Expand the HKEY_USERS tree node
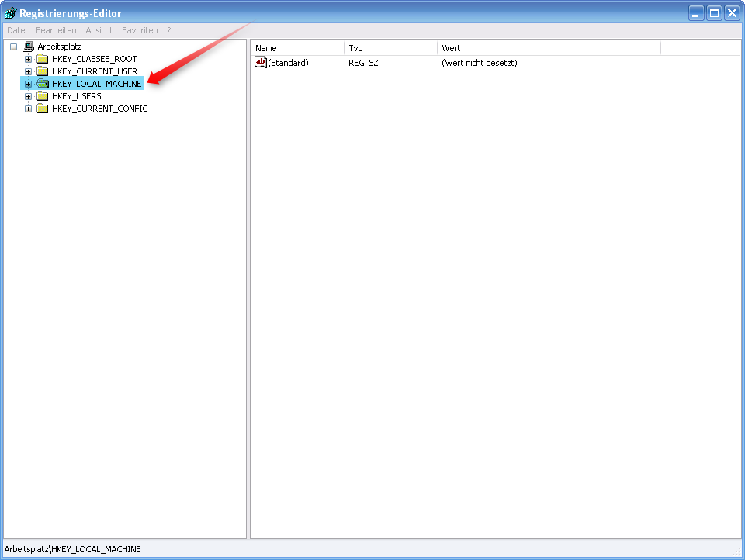Viewport: 745px width, 560px height. click(x=27, y=95)
